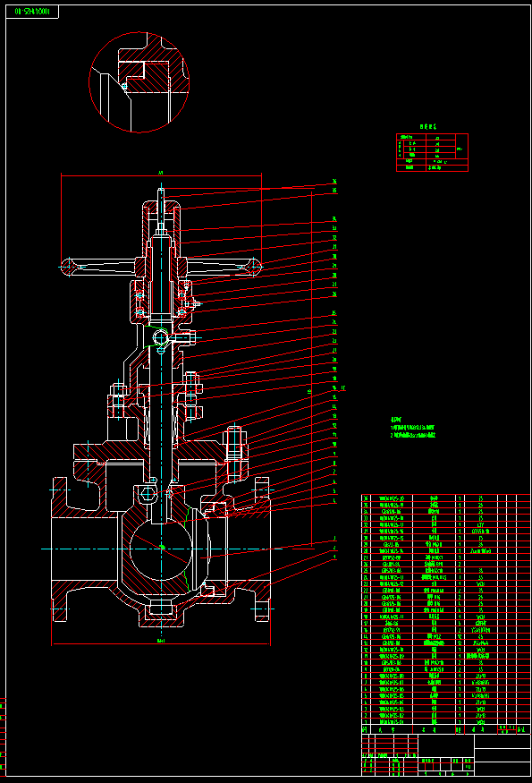Click balloon number 36 at top leader
This screenshot has height=783, width=532.
pyautogui.click(x=334, y=182)
